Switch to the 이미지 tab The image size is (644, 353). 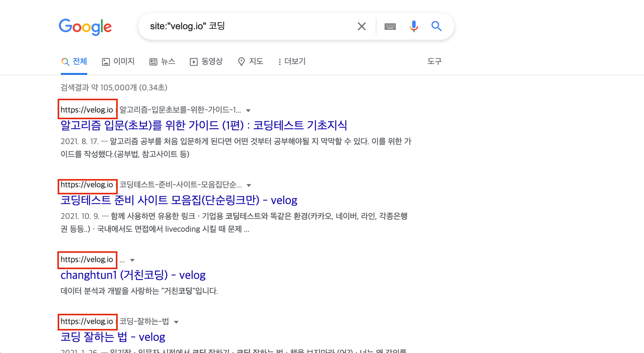[118, 61]
